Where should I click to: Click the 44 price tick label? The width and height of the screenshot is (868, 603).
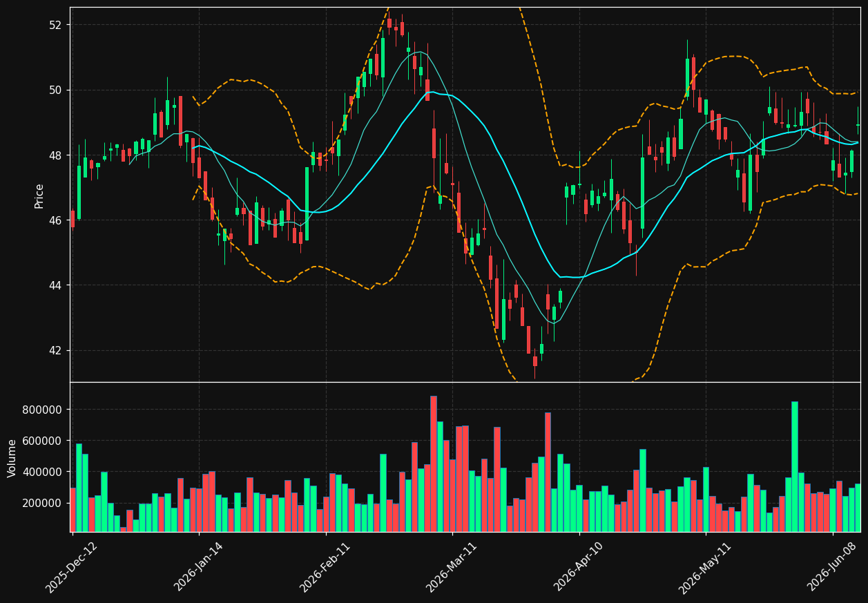click(x=55, y=285)
